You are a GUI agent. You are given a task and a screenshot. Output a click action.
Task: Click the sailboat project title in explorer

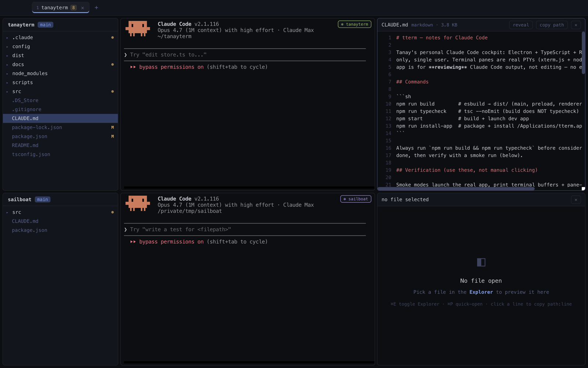(x=19, y=199)
